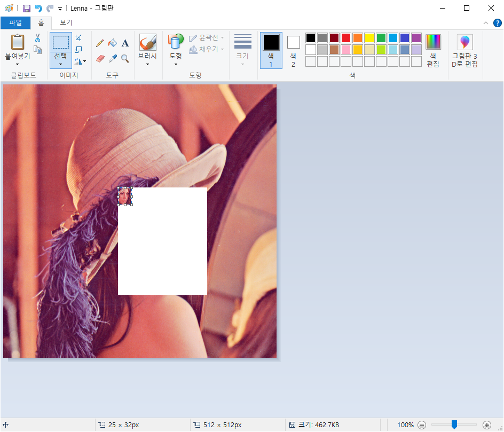The image size is (504, 432).
Task: Open the resize and skew tool
Action: (78, 50)
